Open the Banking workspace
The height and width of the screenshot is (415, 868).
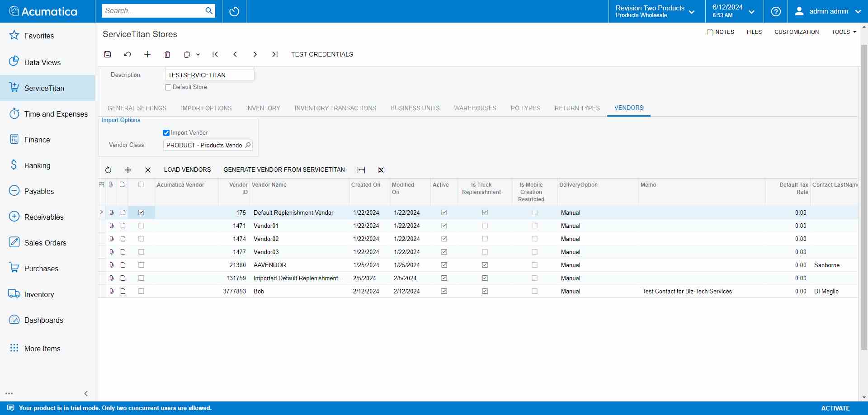click(x=47, y=165)
